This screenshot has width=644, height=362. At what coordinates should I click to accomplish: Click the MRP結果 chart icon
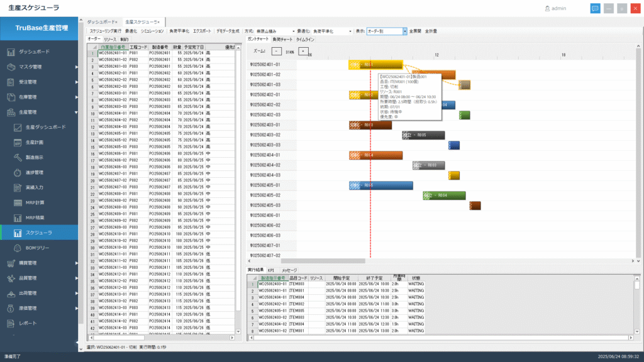click(18, 218)
